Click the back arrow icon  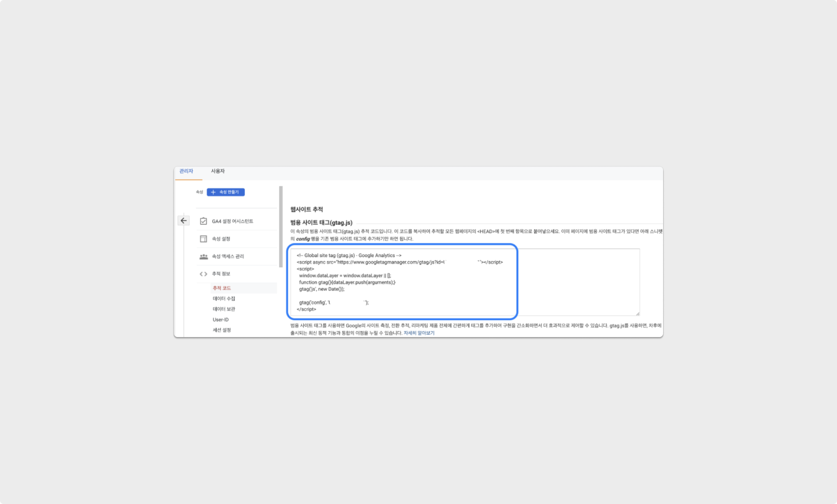tap(184, 220)
